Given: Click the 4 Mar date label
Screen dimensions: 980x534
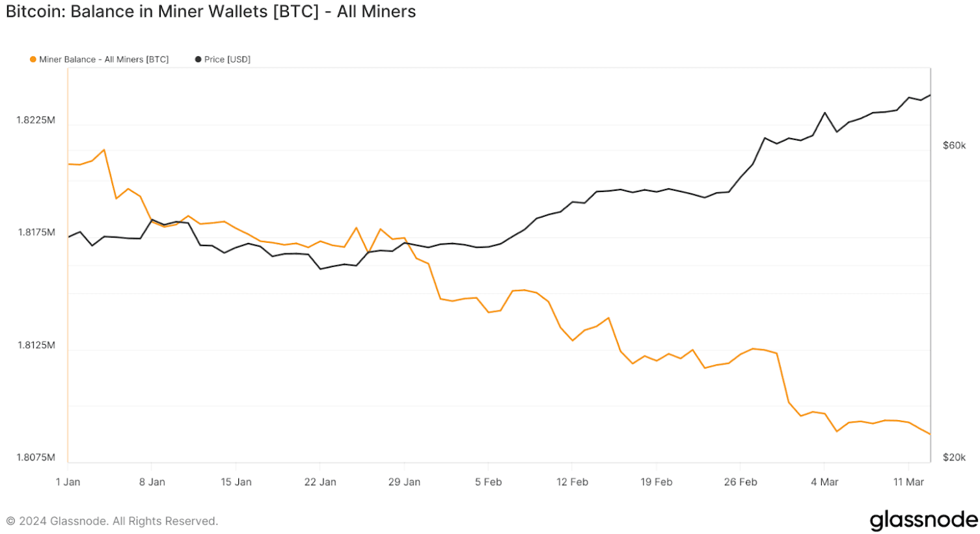Looking at the screenshot, I should 824,482.
